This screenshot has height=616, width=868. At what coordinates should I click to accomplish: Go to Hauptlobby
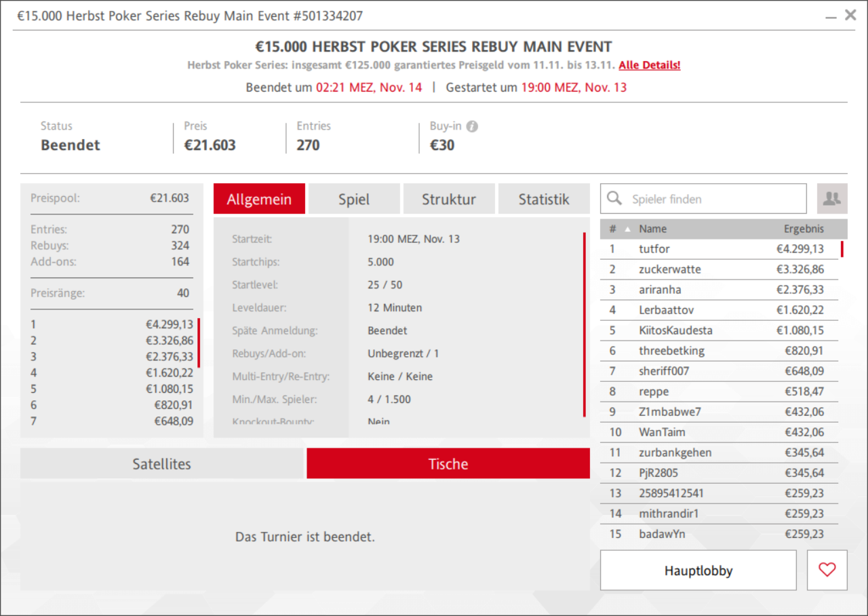(x=698, y=571)
